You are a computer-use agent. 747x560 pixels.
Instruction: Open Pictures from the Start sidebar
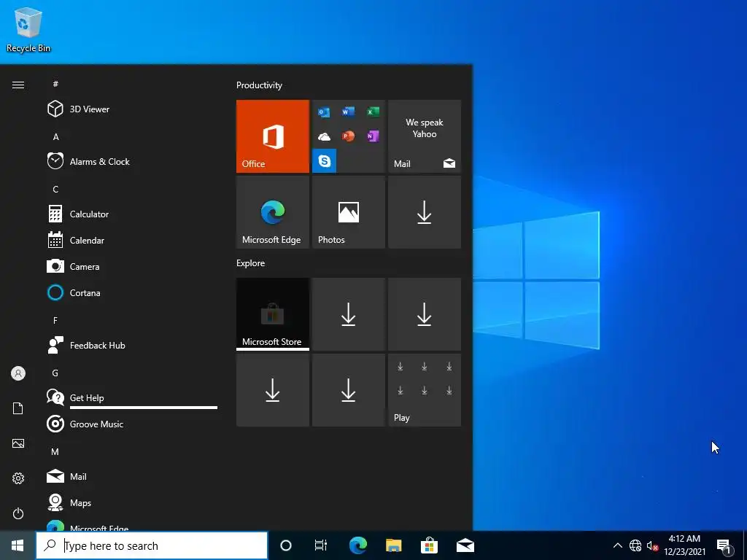click(x=18, y=443)
